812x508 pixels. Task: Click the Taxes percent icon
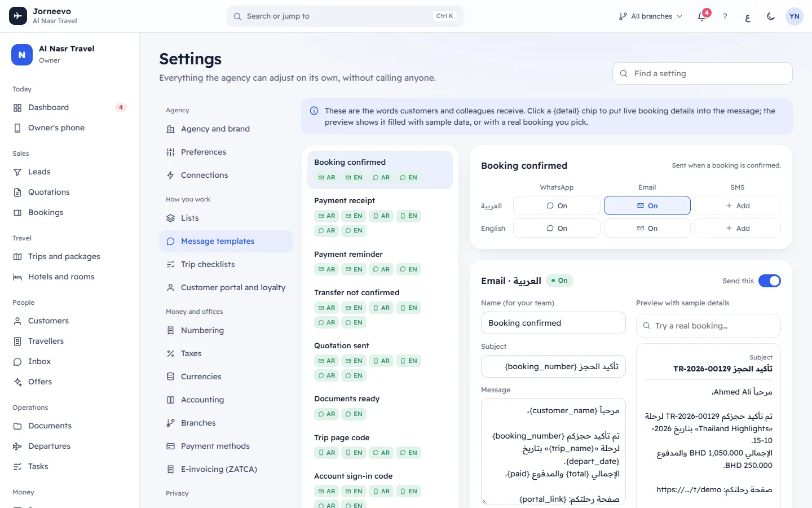(170, 354)
